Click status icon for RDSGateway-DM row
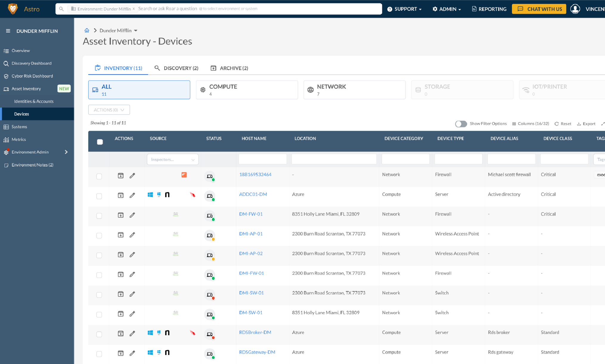Screen dimensions: 605x364 click(210, 354)
